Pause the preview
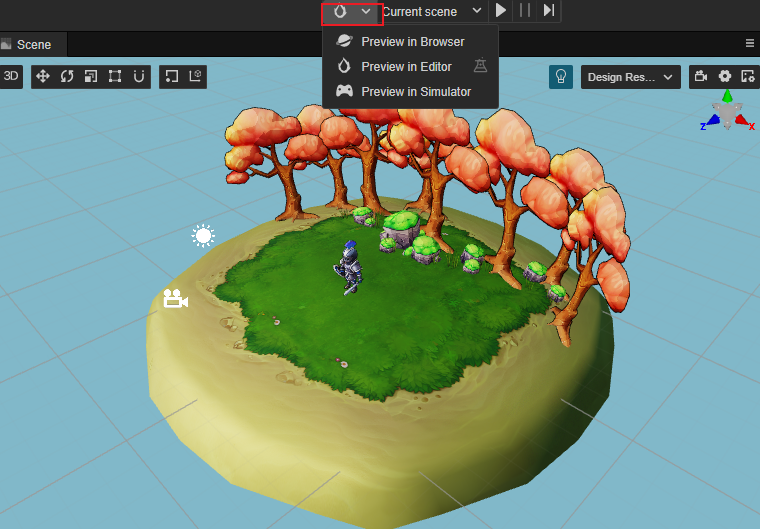The width and height of the screenshot is (760, 529). pos(524,10)
